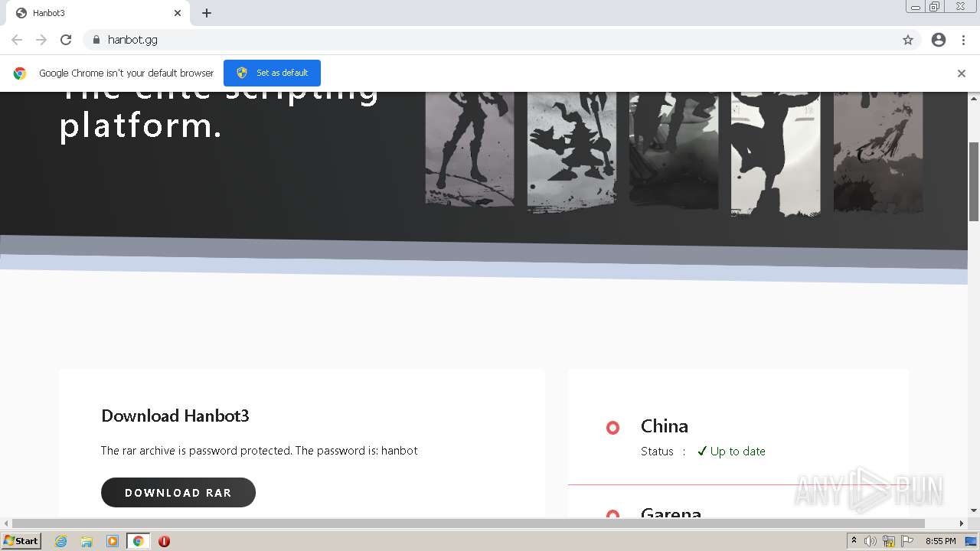This screenshot has height=551, width=980.
Task: Open the file explorer taskbar icon
Action: tap(87, 541)
